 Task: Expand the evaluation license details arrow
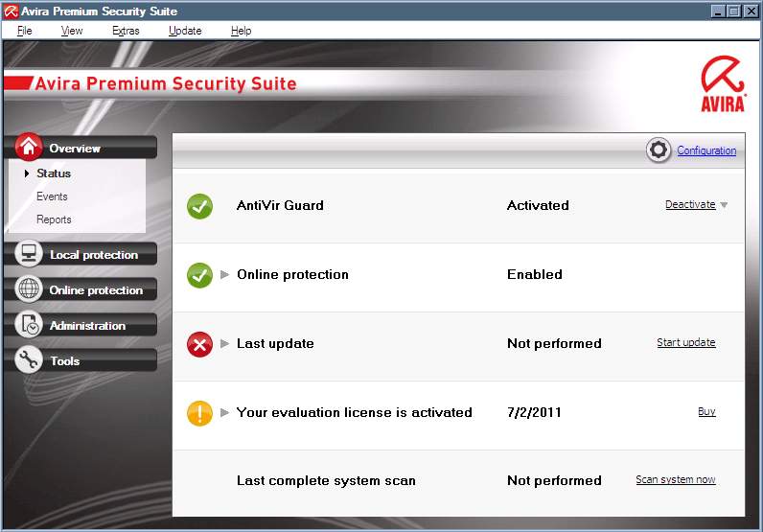point(225,412)
